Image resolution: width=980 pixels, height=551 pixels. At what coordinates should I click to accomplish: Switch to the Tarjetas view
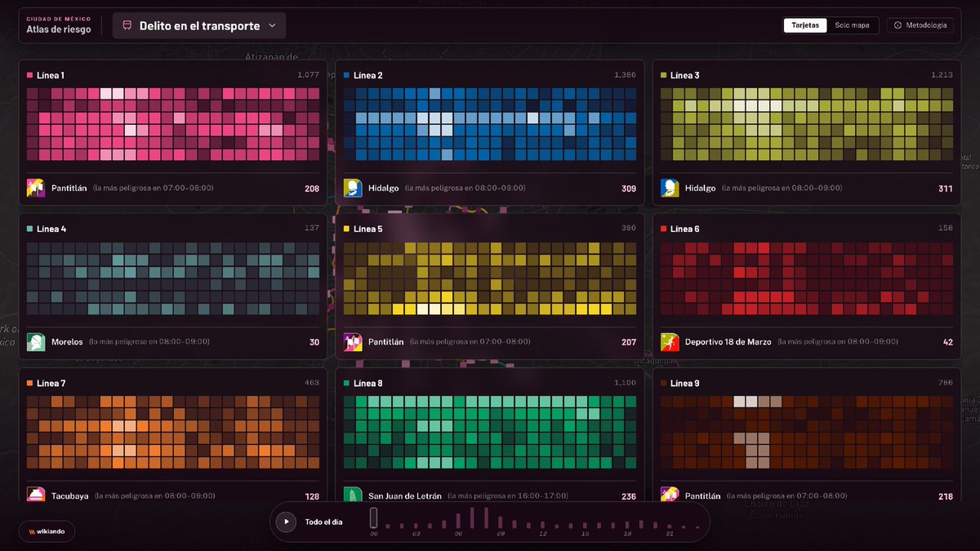coord(805,25)
